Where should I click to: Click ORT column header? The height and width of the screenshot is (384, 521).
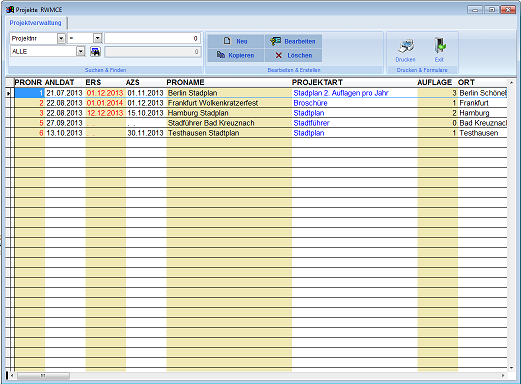click(466, 82)
